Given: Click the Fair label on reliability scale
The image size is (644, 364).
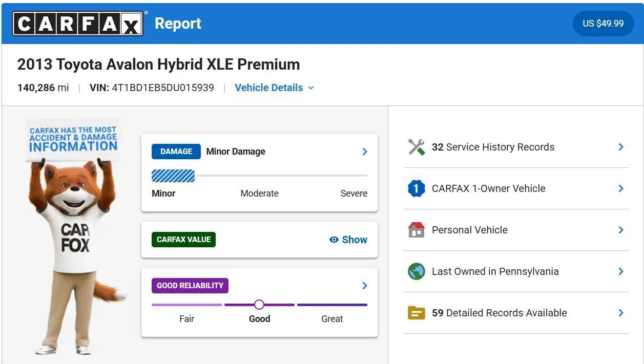Looking at the screenshot, I should 186,318.
